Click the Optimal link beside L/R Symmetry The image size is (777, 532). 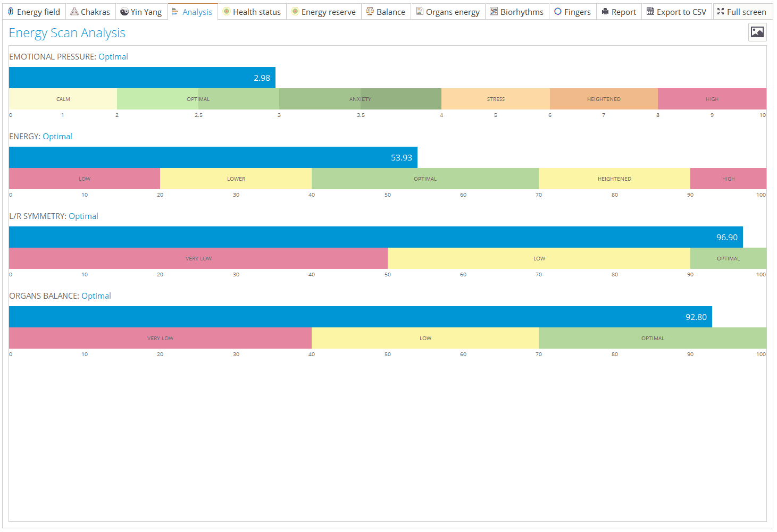click(83, 216)
